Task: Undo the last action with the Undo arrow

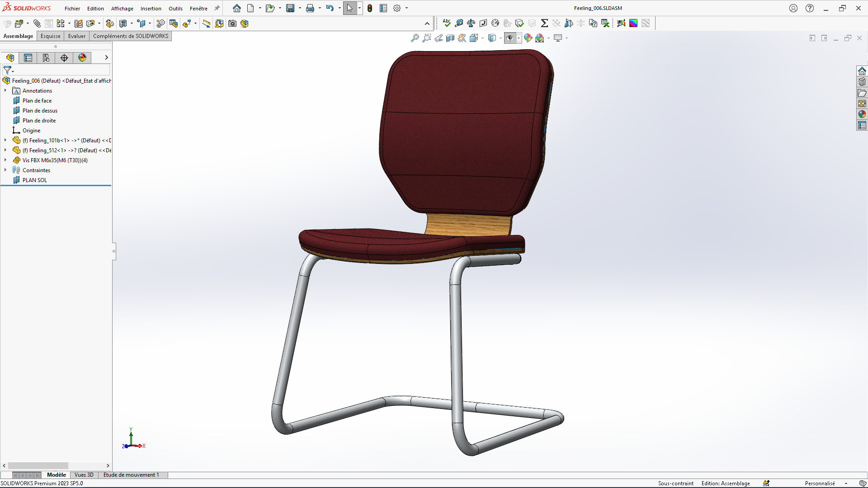Action: point(330,8)
